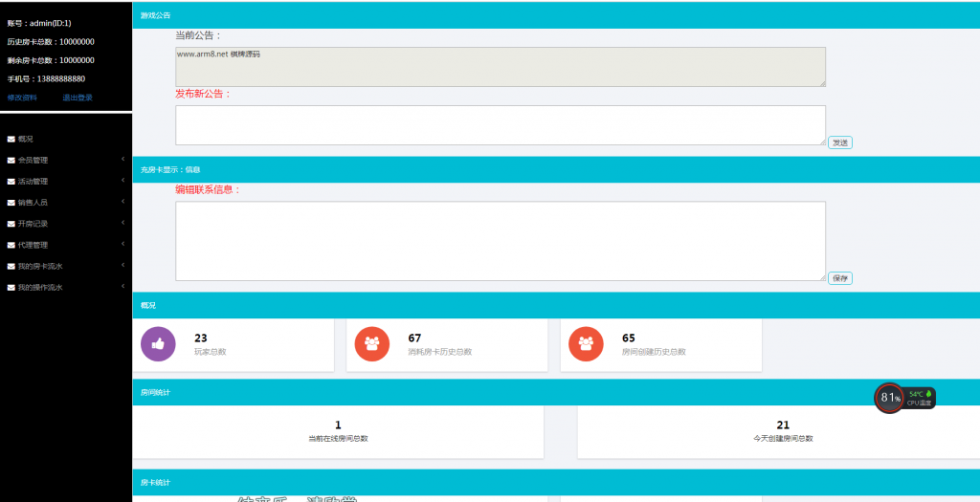Click the 54°C CPU temperature reading
980x502 pixels.
(916, 394)
